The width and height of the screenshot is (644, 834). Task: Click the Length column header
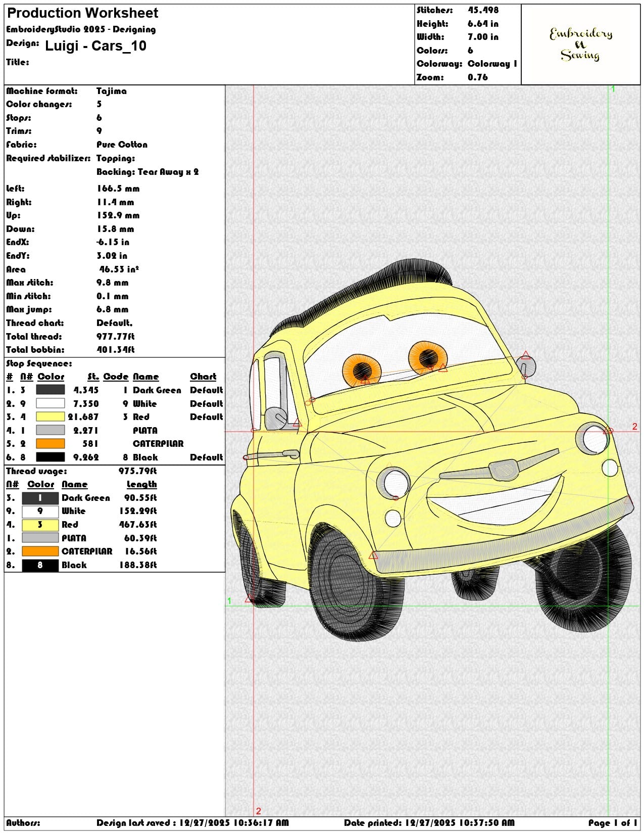pyautogui.click(x=141, y=484)
